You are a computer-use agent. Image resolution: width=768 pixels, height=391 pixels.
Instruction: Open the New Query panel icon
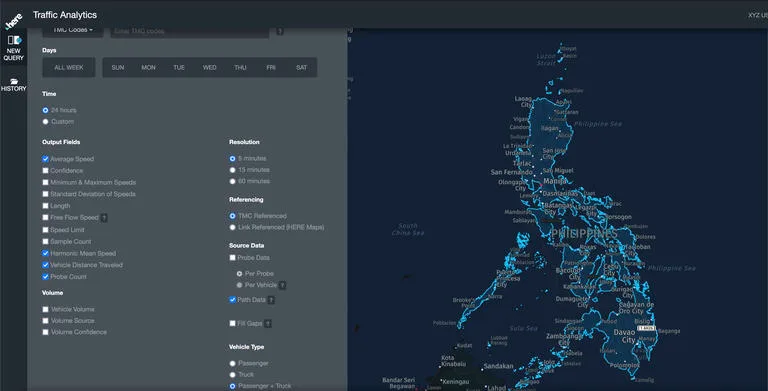pos(14,40)
